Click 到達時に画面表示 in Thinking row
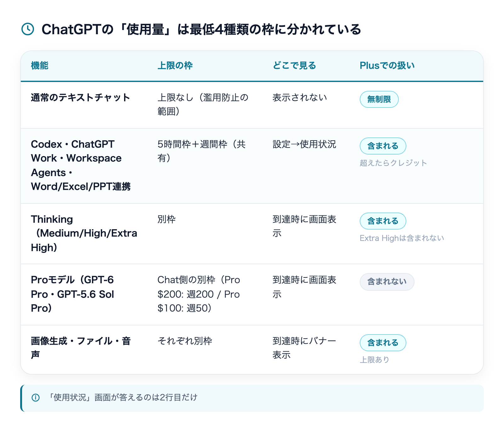This screenshot has width=504, height=432. [304, 226]
